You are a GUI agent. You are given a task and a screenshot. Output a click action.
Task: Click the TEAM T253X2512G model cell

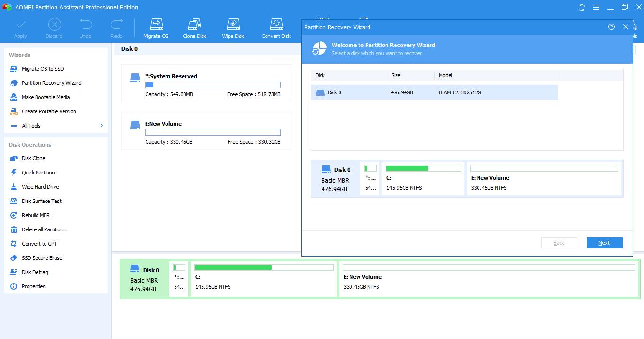point(460,92)
